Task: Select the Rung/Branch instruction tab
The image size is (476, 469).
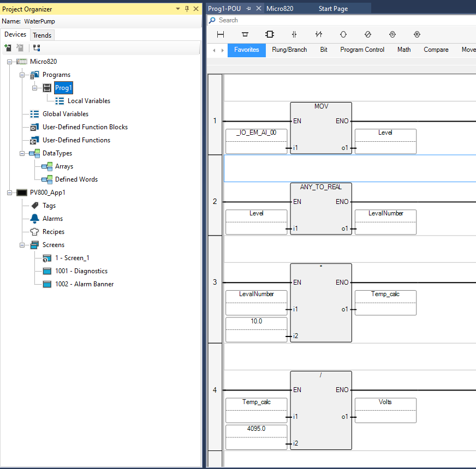Action: [289, 50]
